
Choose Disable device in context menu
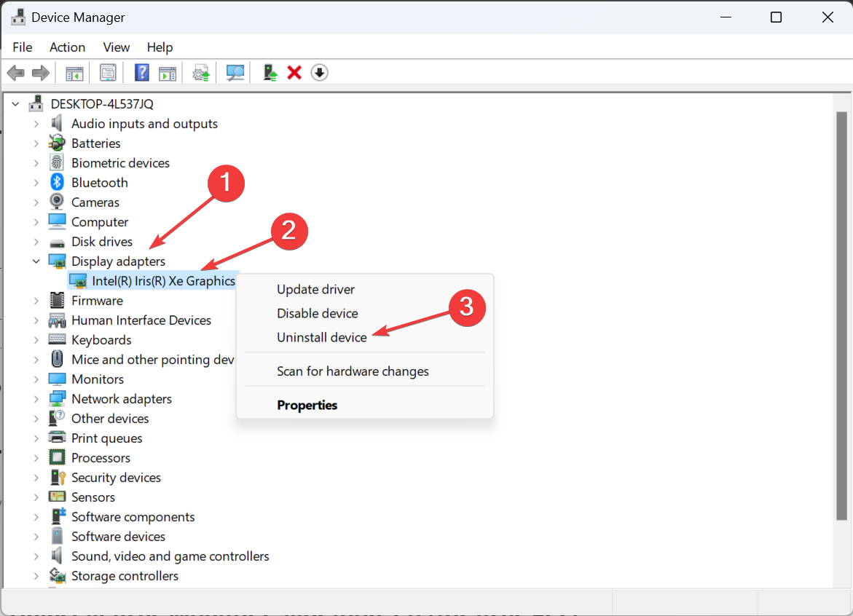click(317, 313)
